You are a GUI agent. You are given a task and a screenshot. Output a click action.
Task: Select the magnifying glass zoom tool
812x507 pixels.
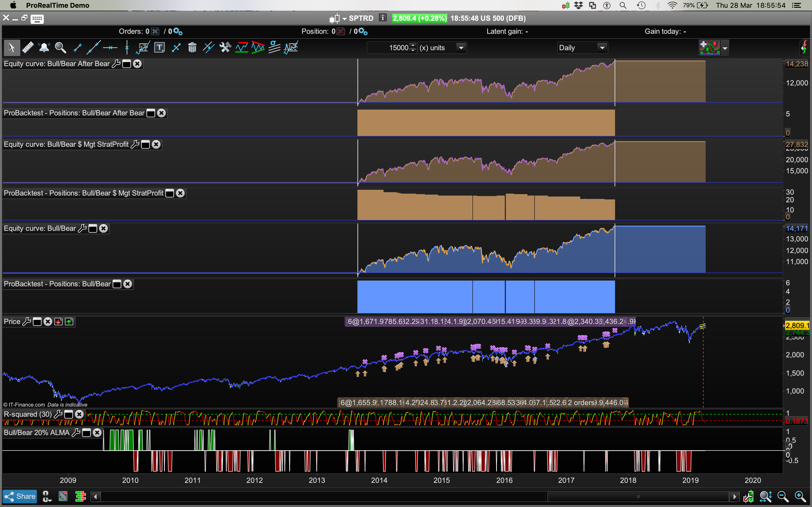[60, 48]
